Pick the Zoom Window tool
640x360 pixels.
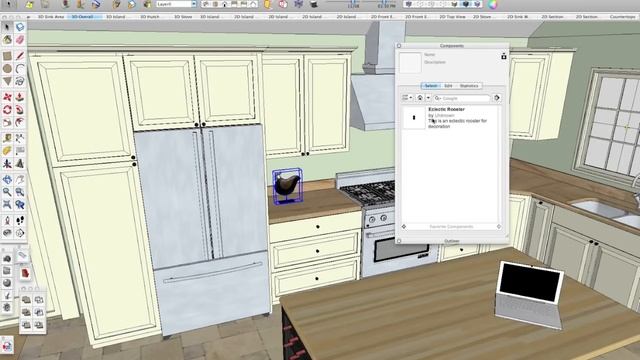coord(20,192)
